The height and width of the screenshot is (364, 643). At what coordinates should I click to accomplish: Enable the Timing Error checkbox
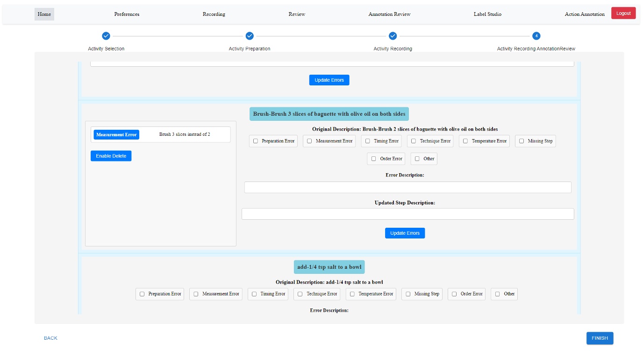pyautogui.click(x=367, y=141)
